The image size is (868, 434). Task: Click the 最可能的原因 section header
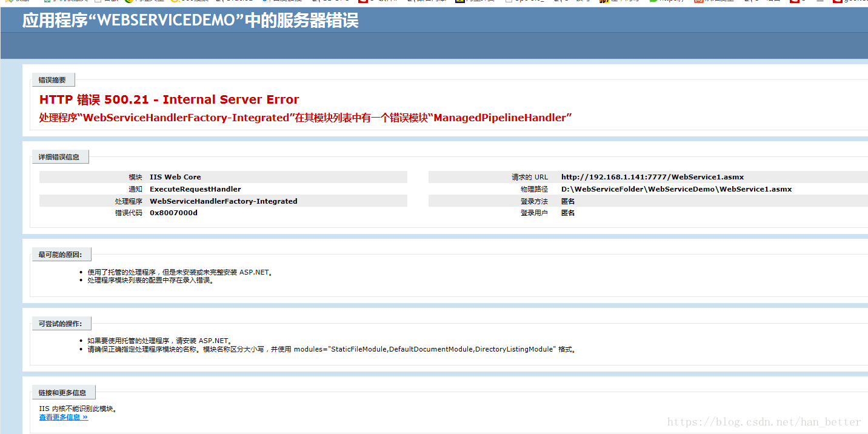pos(61,255)
